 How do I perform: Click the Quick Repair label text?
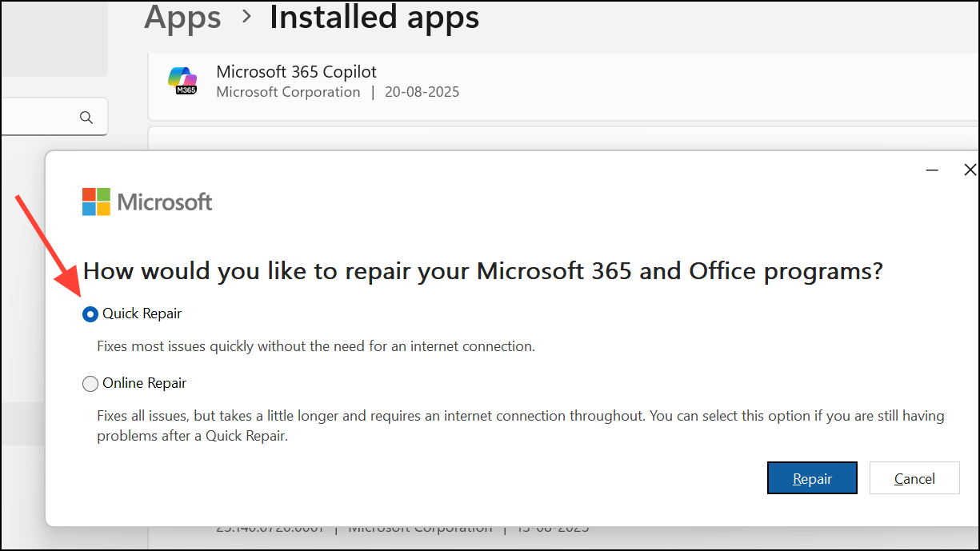(x=142, y=314)
